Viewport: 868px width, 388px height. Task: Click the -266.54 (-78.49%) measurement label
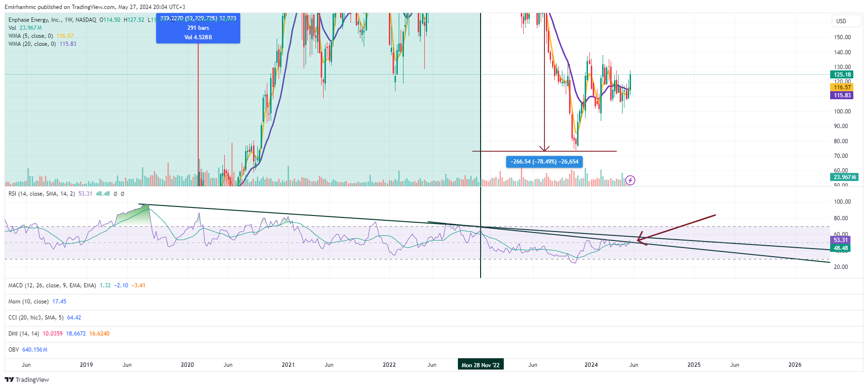pyautogui.click(x=544, y=162)
